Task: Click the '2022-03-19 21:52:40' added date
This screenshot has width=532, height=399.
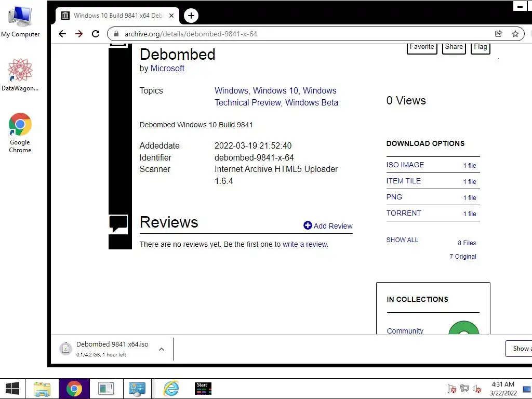Action: pyautogui.click(x=253, y=145)
